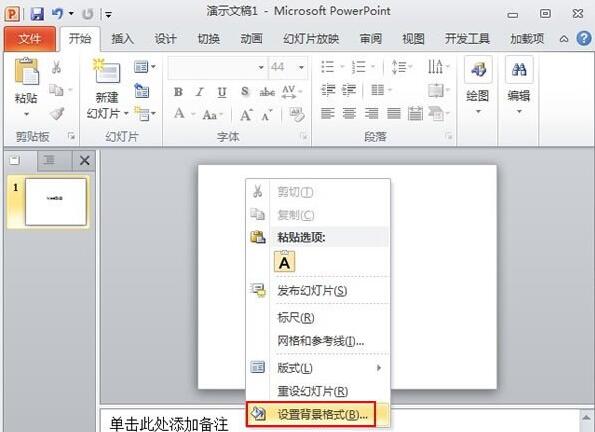
Task: Click the Clear Formatting icon
Action: pos(296,114)
